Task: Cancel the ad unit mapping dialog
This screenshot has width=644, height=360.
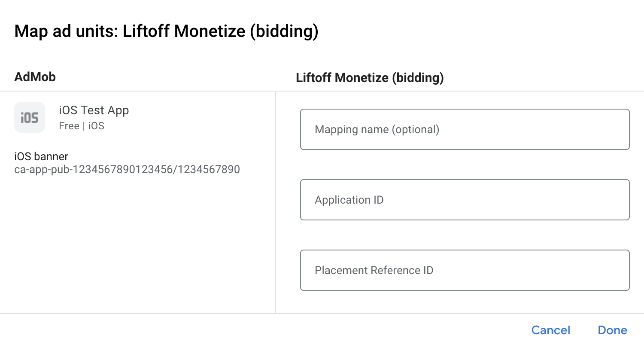Action: point(550,330)
